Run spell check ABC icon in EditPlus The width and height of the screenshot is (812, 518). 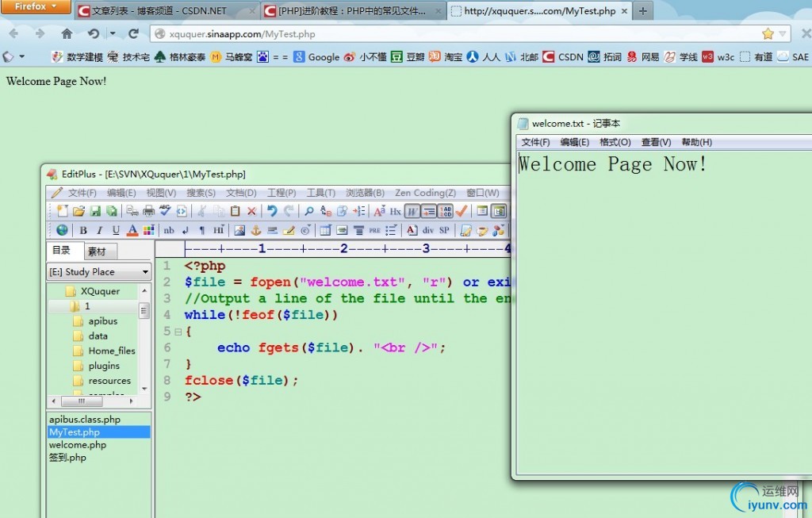pos(165,210)
